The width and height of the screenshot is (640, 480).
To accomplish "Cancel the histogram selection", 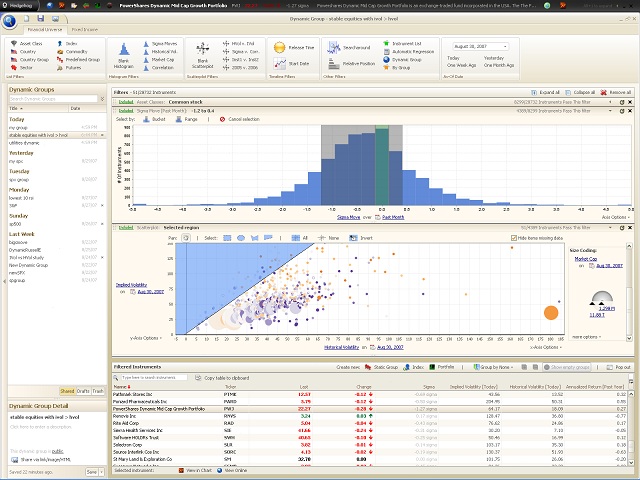I will [x=240, y=119].
